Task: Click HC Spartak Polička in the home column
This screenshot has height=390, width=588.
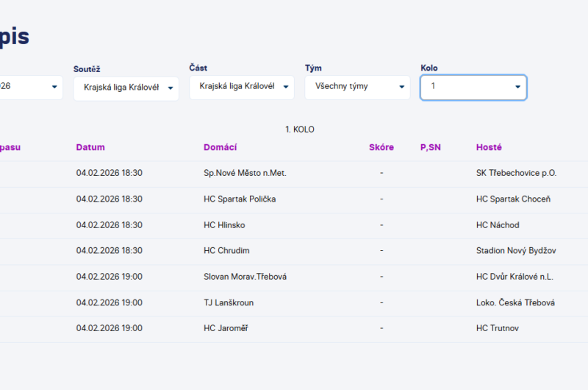Action: tap(240, 199)
